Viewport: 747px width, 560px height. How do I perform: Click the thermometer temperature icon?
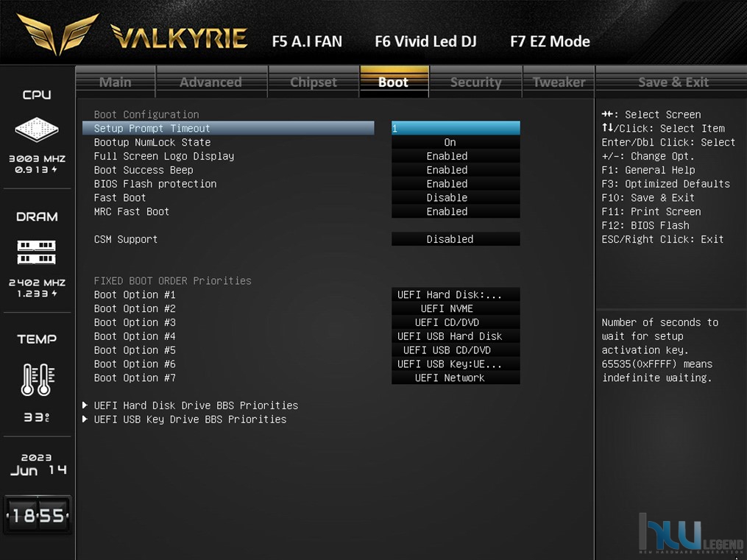coord(38,380)
